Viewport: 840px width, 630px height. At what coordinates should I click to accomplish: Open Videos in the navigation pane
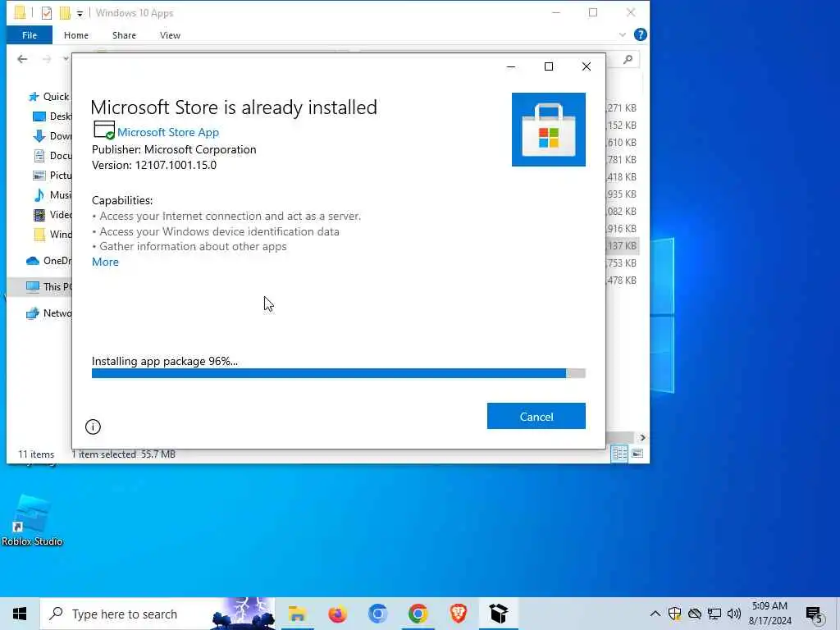tap(52, 215)
